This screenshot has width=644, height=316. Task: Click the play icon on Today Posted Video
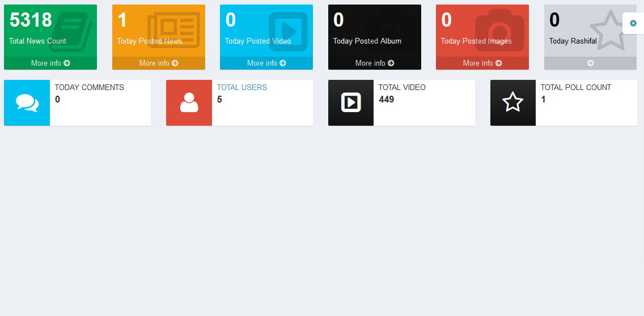289,32
